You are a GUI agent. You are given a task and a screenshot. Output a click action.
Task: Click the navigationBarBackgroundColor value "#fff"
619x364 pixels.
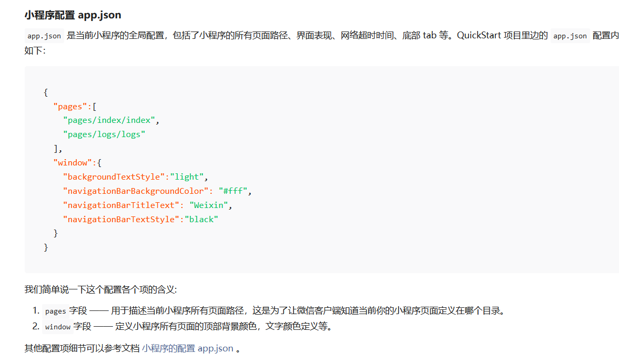click(x=236, y=191)
